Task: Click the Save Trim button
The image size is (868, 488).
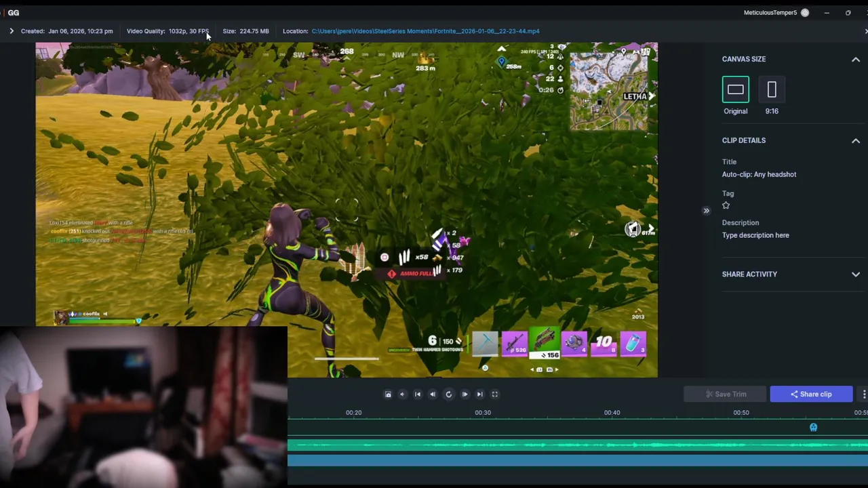Action: (725, 394)
